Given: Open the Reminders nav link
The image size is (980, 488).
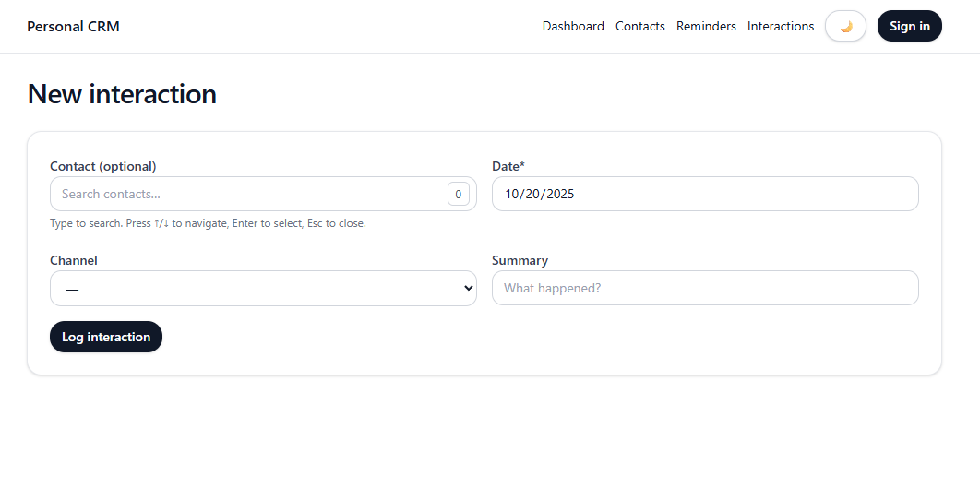Looking at the screenshot, I should coord(706,26).
